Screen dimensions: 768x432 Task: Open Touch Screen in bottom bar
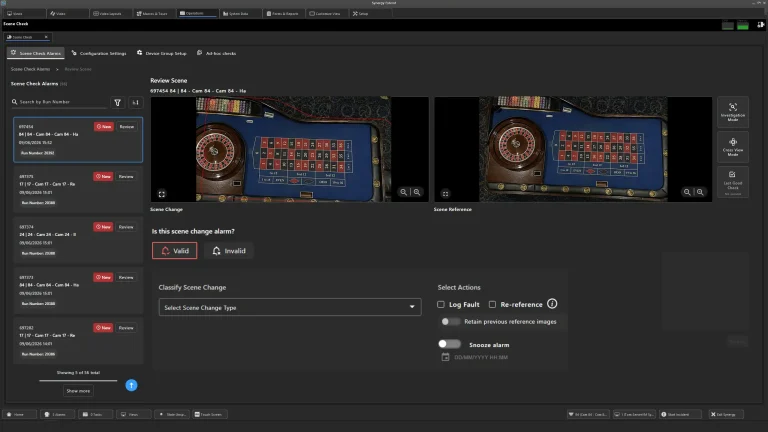pyautogui.click(x=210, y=414)
